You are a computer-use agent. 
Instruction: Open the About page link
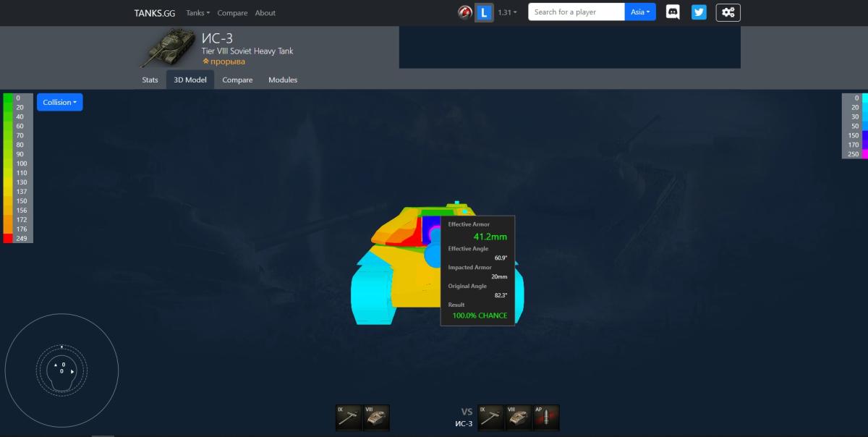coord(265,13)
